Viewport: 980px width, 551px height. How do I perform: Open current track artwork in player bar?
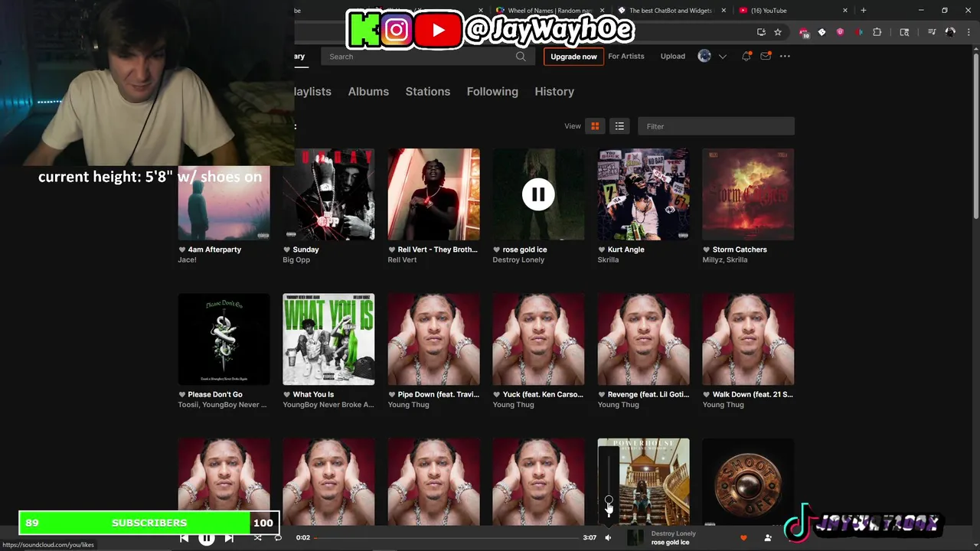click(635, 538)
